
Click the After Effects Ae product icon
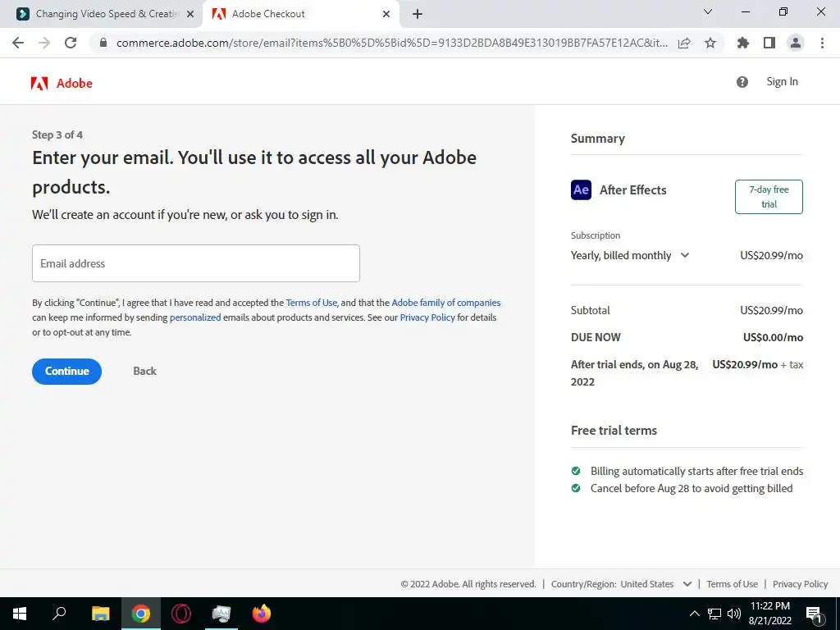[582, 189]
